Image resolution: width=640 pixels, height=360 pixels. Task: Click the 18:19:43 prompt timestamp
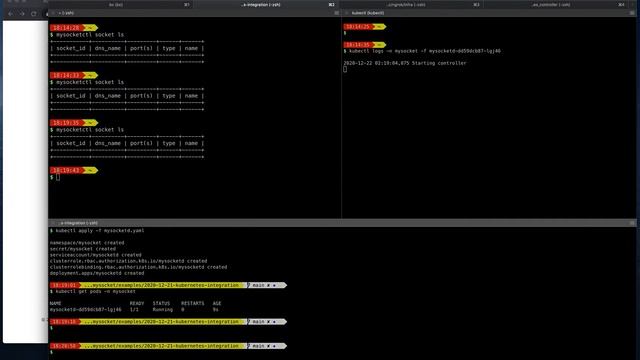click(x=66, y=170)
